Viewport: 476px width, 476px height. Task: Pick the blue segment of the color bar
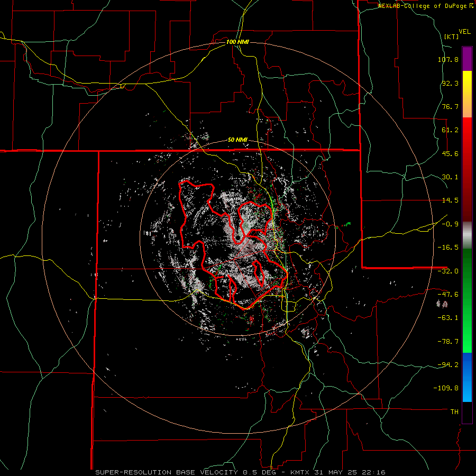[467, 377]
